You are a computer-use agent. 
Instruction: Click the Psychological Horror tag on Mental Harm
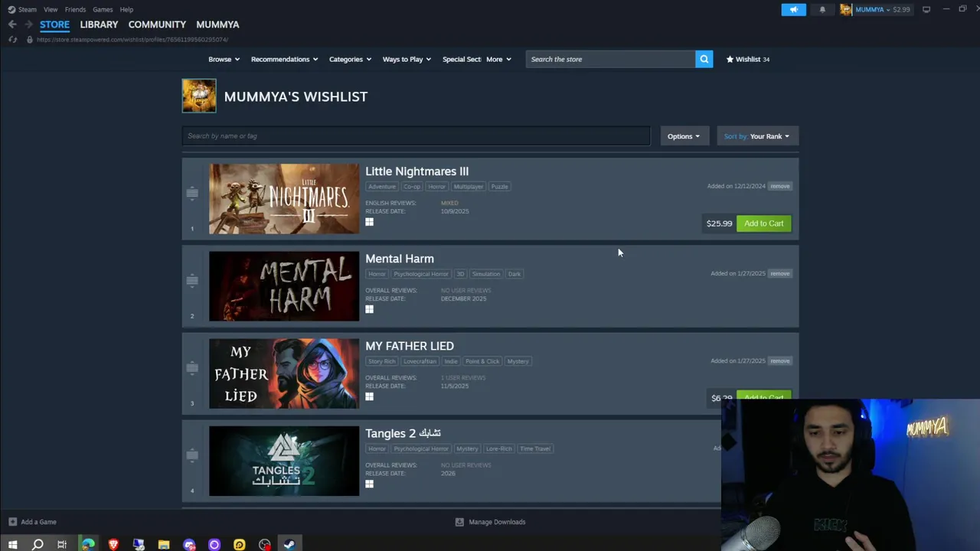tap(421, 274)
